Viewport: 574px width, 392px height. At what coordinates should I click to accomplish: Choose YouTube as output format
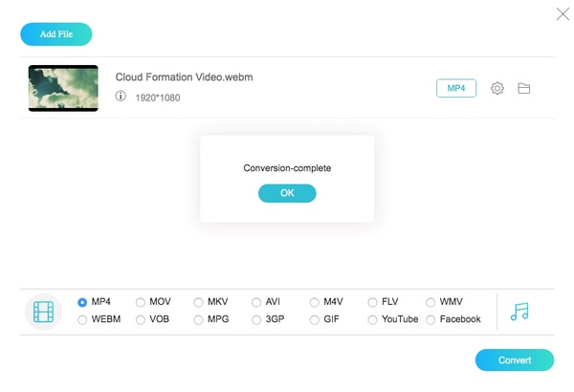click(x=373, y=319)
